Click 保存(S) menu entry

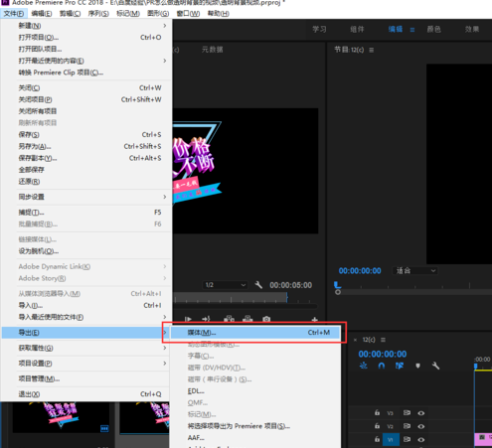(x=86, y=134)
